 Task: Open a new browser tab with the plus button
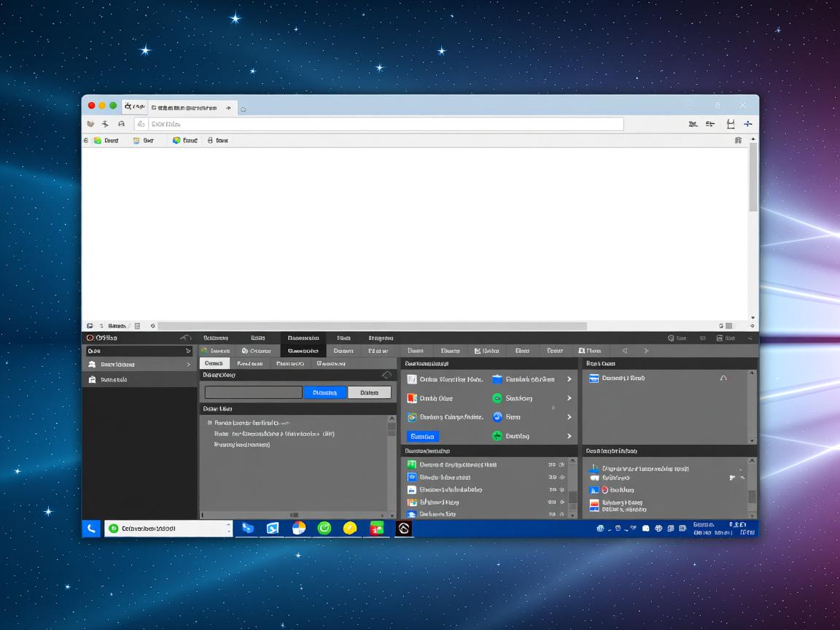[x=228, y=108]
